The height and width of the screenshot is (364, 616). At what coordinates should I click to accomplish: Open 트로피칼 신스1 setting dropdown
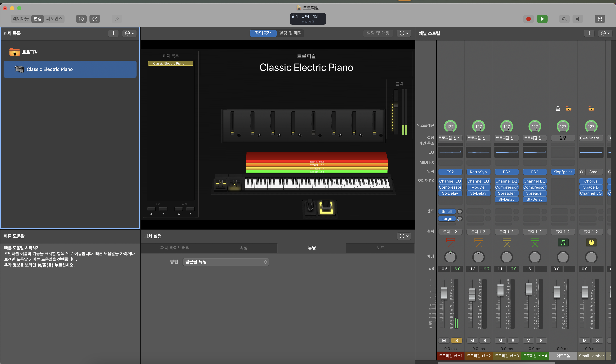pyautogui.click(x=450, y=138)
